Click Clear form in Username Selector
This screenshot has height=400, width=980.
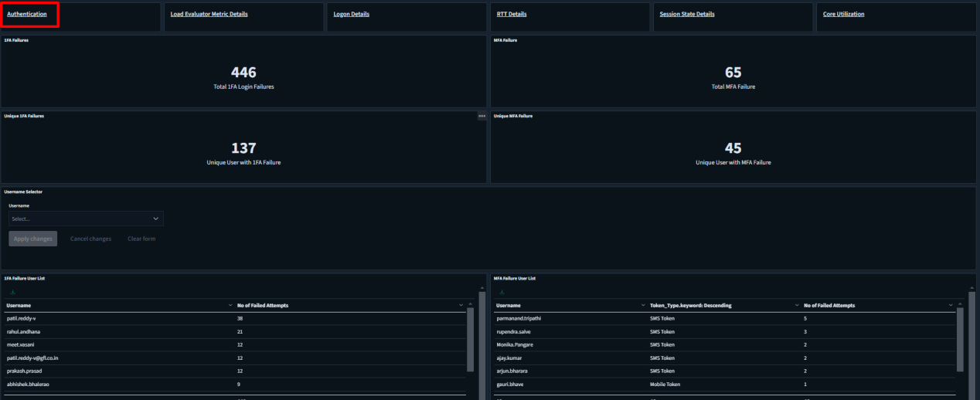coord(141,239)
